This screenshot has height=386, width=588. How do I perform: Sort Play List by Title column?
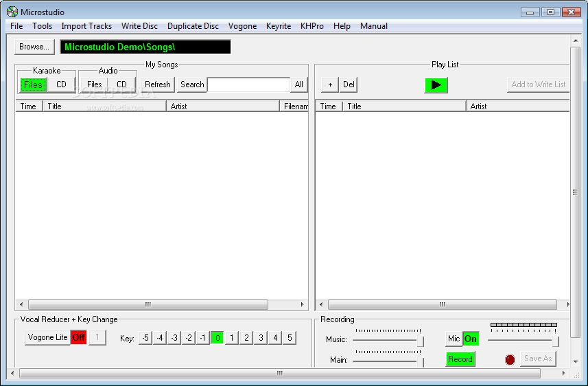coord(404,106)
